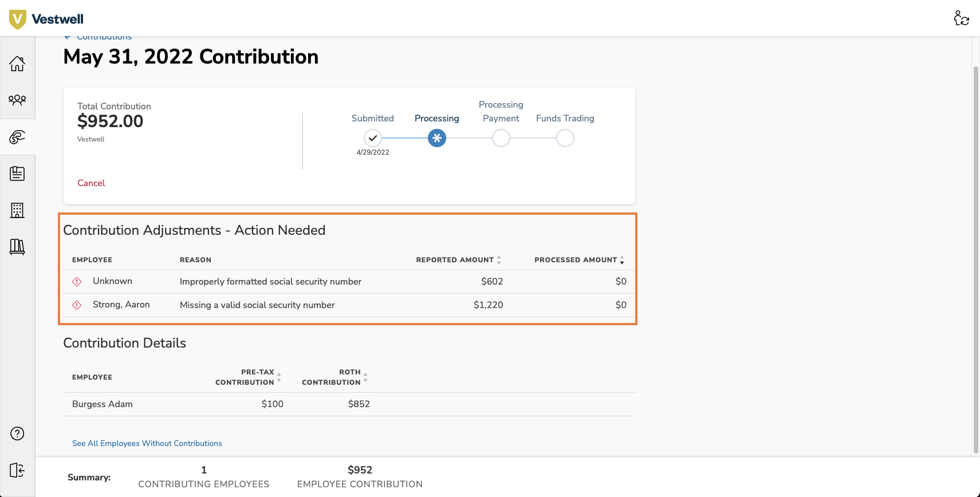Click the logout icon in sidebar
Screen dimensions: 980x497
[x=17, y=470]
